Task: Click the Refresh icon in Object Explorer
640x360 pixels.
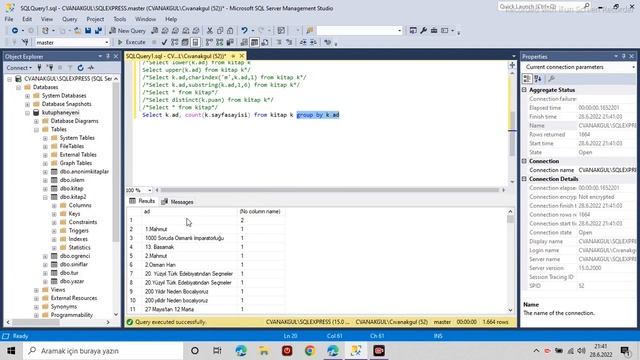Action: point(80,68)
